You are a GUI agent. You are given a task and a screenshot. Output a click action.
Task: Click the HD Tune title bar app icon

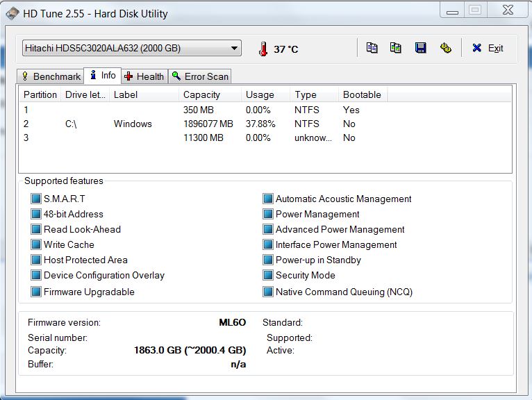click(13, 14)
